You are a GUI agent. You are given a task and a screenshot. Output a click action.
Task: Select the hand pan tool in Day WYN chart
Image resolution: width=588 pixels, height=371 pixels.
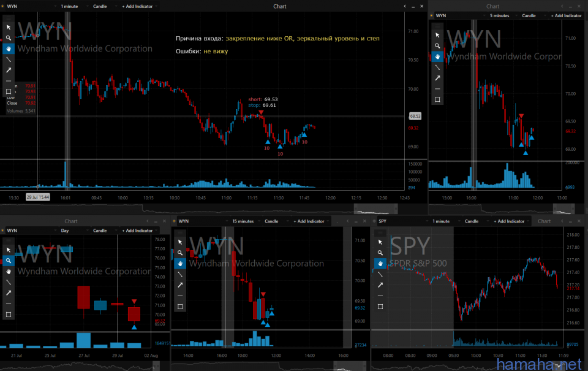[8, 272]
